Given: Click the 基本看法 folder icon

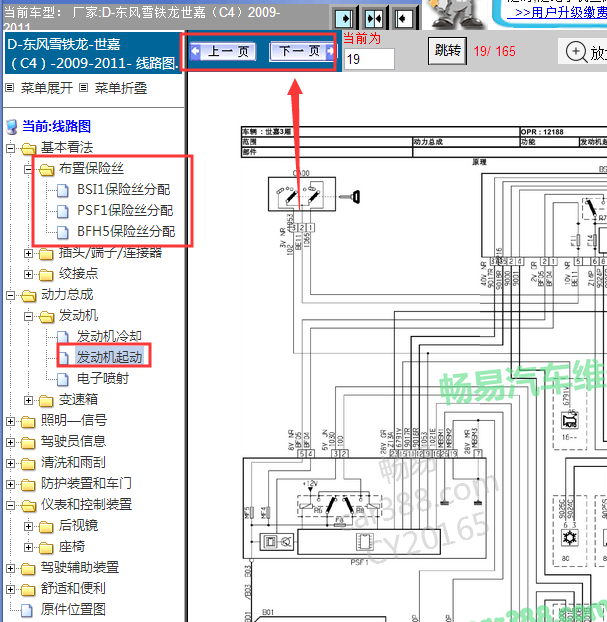Looking at the screenshot, I should coord(29,149).
